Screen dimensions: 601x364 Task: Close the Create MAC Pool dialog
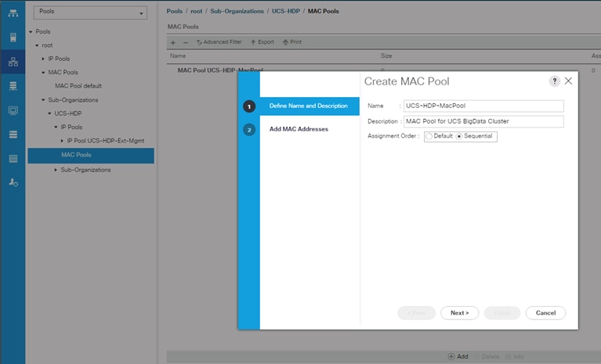[x=568, y=81]
